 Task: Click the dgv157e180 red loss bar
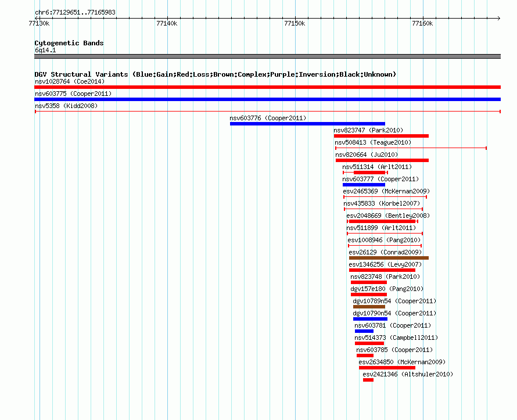click(x=369, y=295)
